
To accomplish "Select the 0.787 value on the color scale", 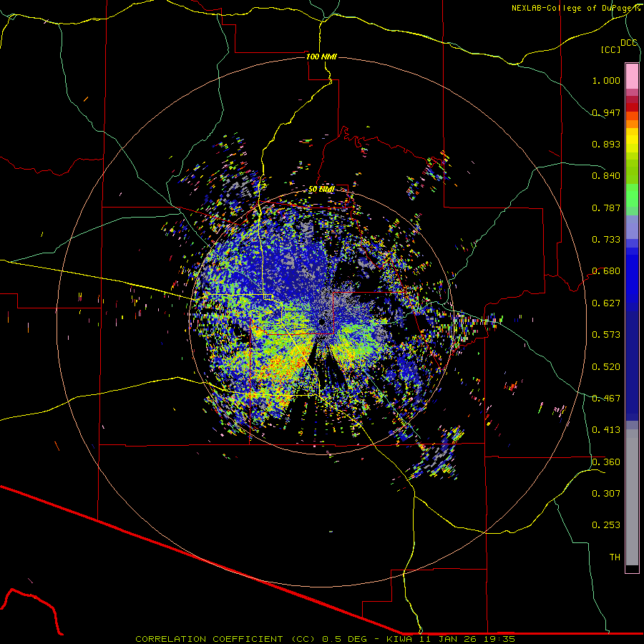I will coord(606,208).
